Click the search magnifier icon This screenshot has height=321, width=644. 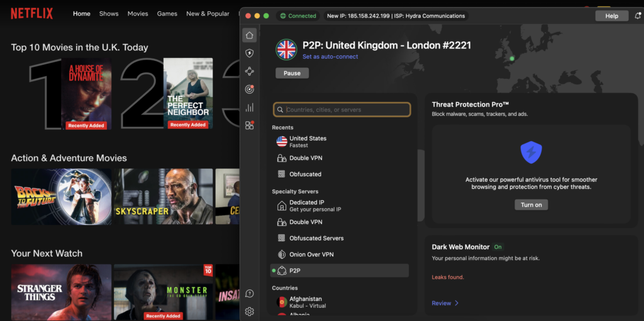pyautogui.click(x=280, y=110)
